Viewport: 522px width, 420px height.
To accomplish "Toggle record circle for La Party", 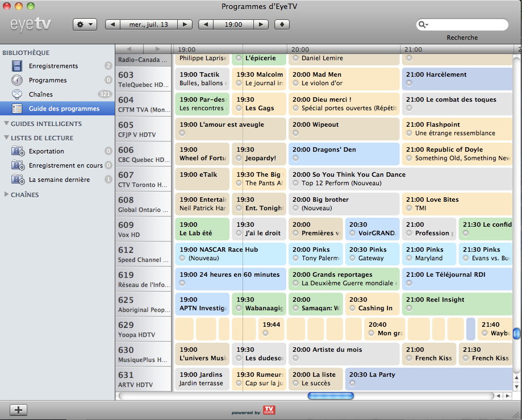I will point(352,383).
